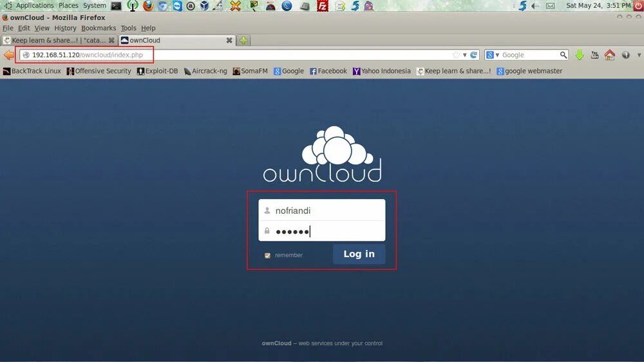Open the Applications menu in the panel
644x362 pixels.
click(x=35, y=5)
